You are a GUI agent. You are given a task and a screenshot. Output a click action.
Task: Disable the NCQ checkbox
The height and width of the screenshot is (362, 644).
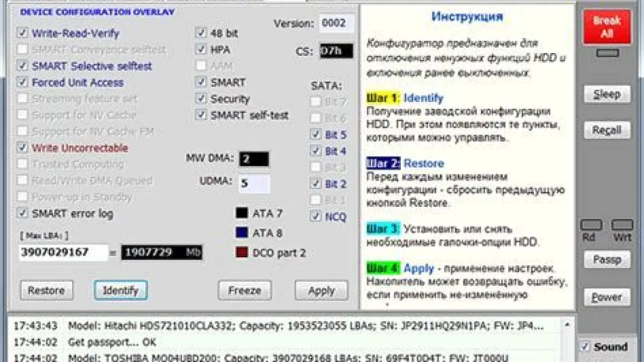tap(316, 217)
